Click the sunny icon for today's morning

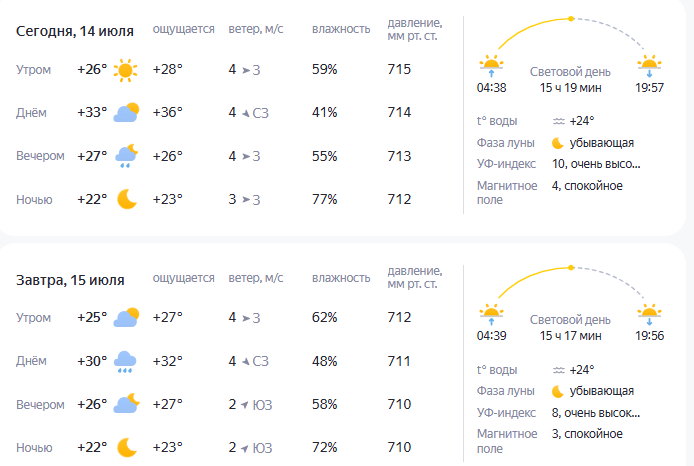pos(125,70)
